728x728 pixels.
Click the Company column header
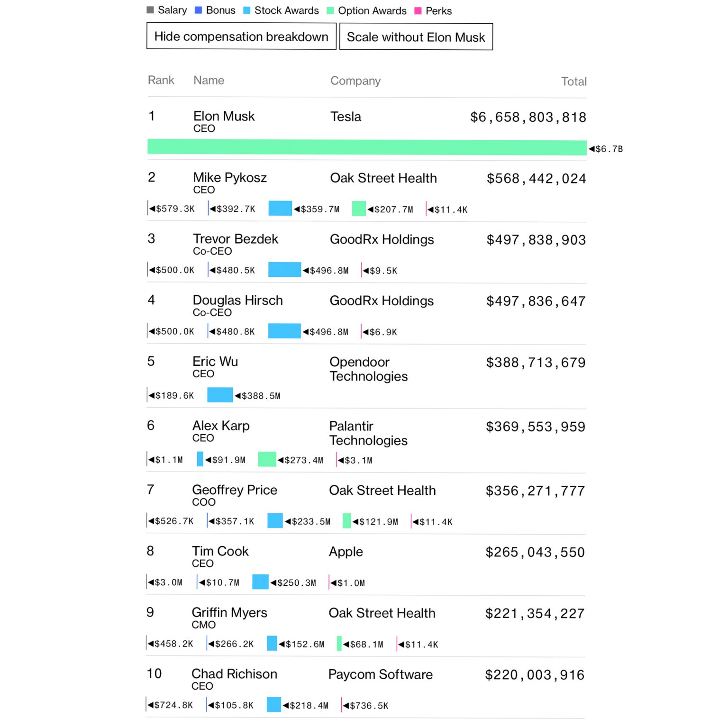tap(355, 81)
